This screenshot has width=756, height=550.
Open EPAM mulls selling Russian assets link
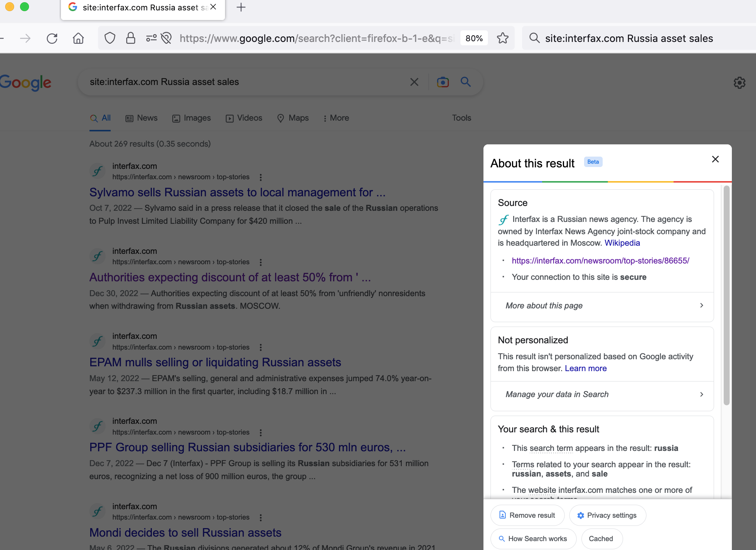(x=215, y=362)
